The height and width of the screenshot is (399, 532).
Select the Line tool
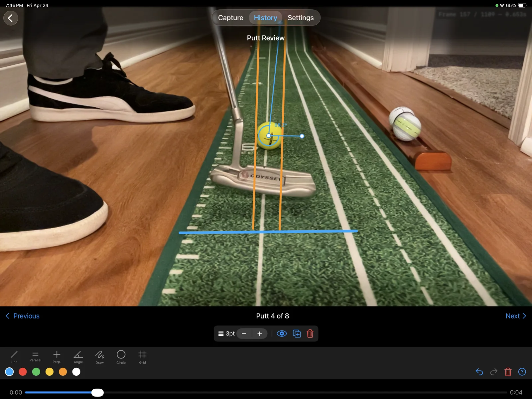point(14,357)
